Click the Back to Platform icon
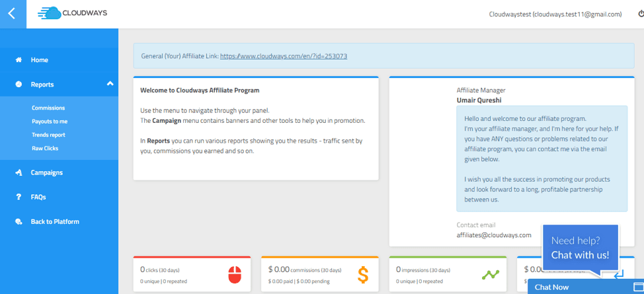This screenshot has height=294, width=644. click(19, 222)
